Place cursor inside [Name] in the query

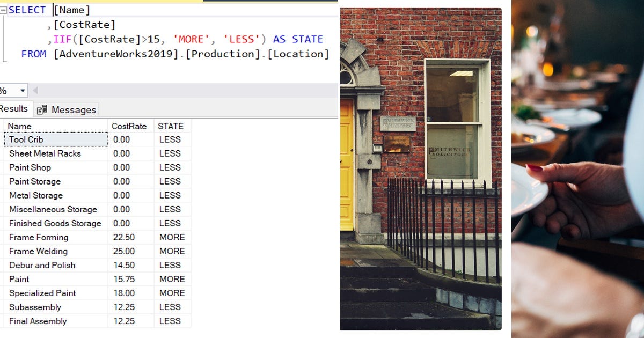71,10
